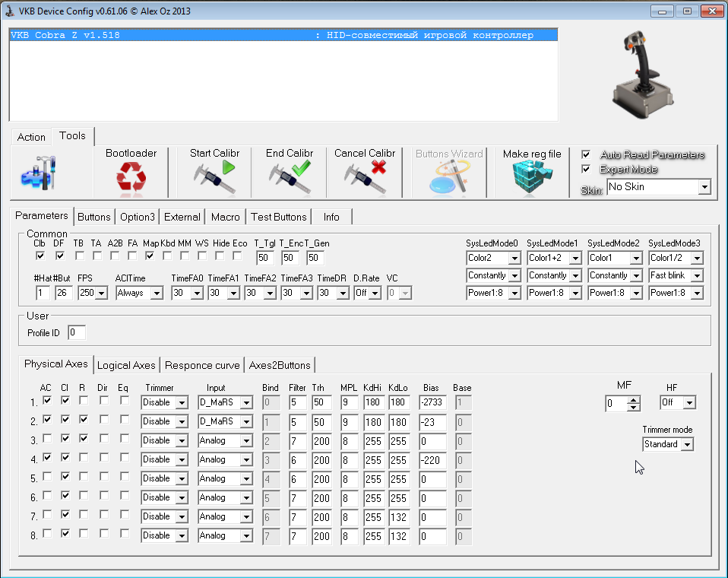Toggle the Auto Read Parameters checkbox
This screenshot has width=728, height=578.
point(586,154)
